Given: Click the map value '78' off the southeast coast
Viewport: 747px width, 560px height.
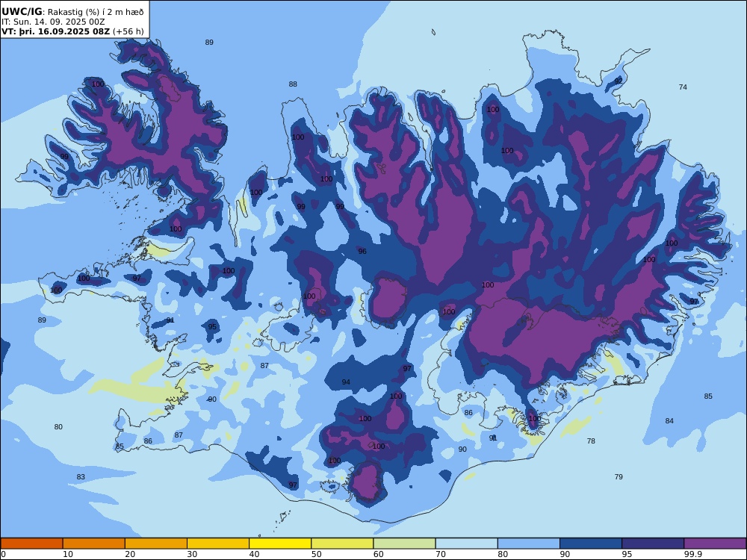Looking at the screenshot, I should [x=591, y=441].
